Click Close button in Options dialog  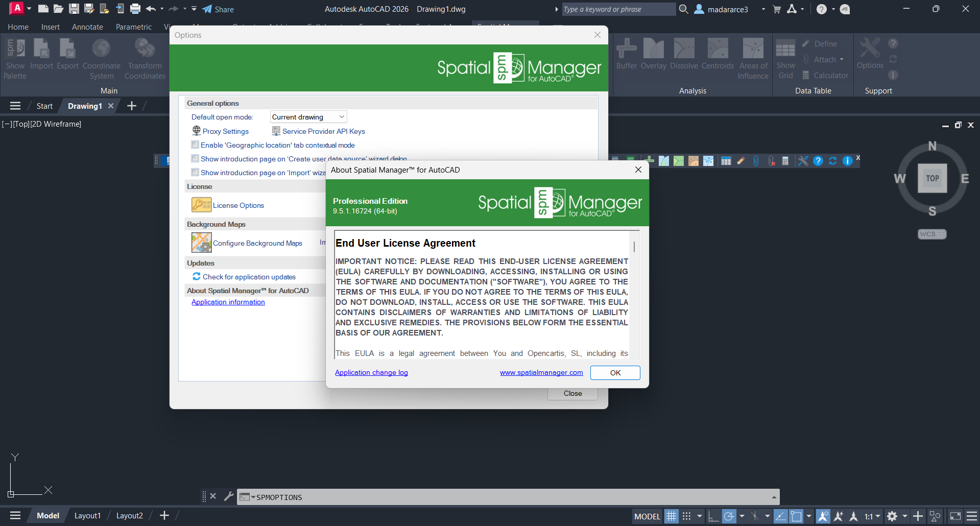pyautogui.click(x=572, y=393)
